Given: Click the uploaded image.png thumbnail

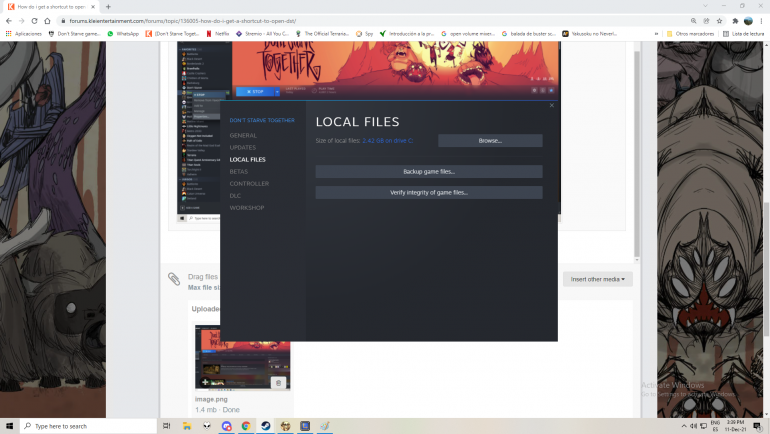Looking at the screenshot, I should tap(243, 357).
